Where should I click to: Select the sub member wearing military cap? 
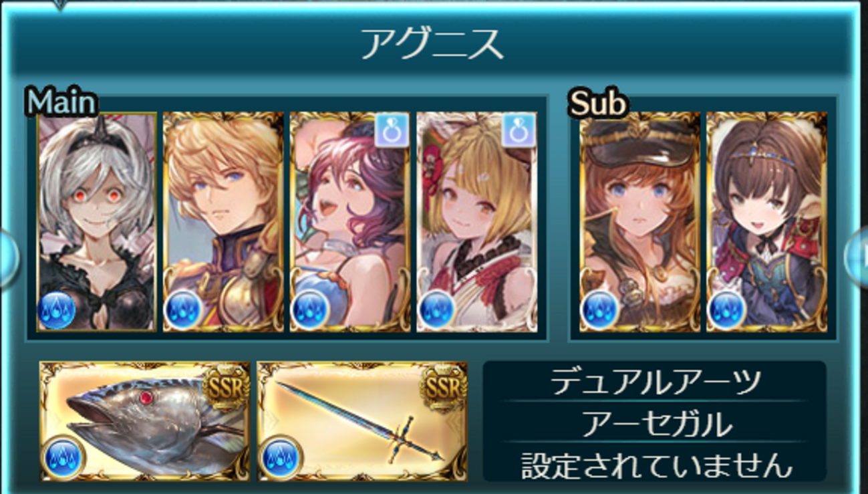pos(640,222)
